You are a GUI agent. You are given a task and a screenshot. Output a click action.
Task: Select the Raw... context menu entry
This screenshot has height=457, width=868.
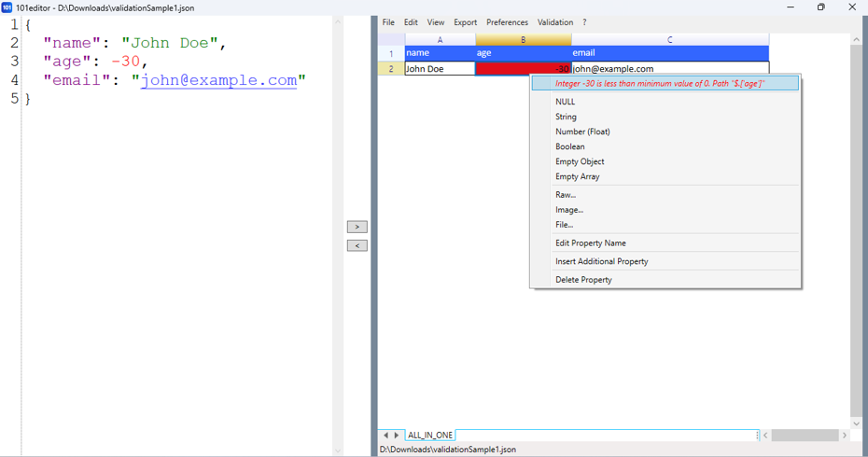pos(665,195)
